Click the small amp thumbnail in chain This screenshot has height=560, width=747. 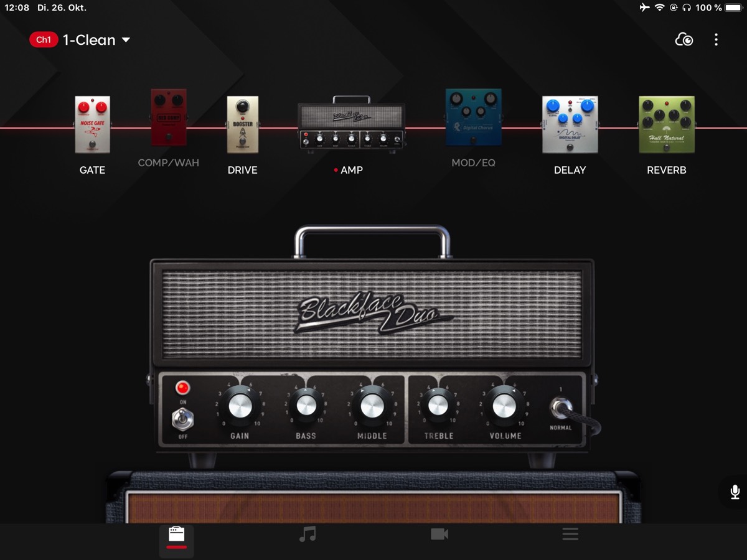tap(351, 124)
